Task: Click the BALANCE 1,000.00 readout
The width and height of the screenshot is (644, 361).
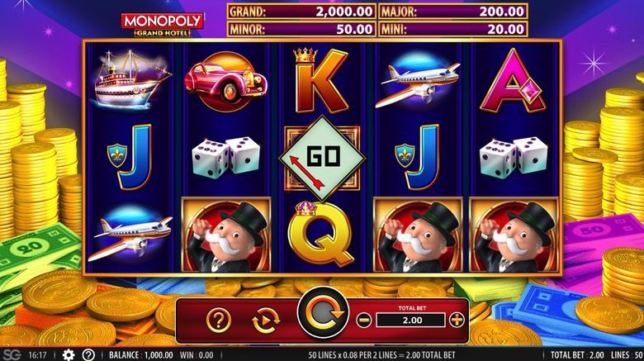Action: 141,355
